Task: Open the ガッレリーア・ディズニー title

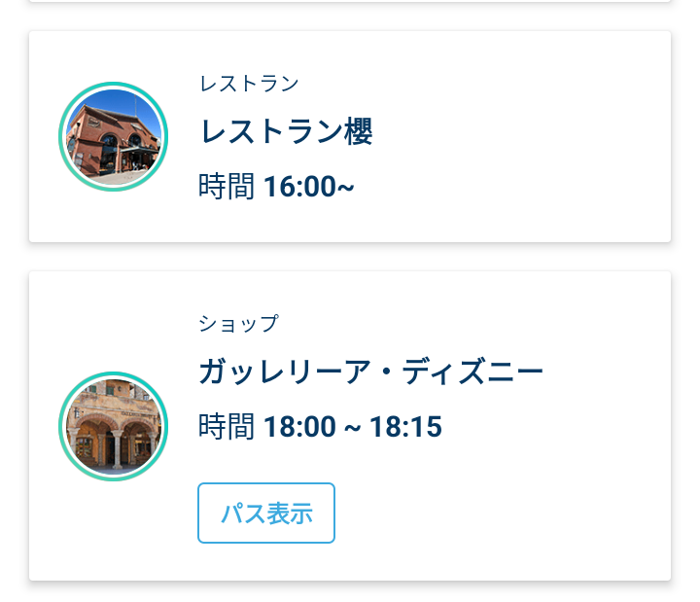Action: tap(370, 372)
